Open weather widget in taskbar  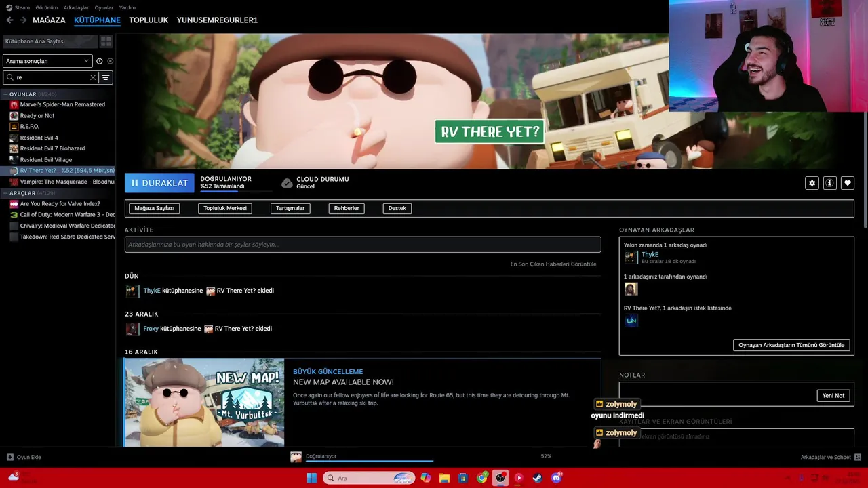(x=14, y=477)
